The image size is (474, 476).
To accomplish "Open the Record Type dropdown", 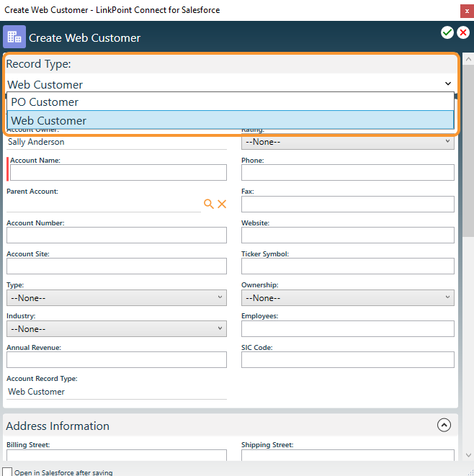I will coord(231,84).
